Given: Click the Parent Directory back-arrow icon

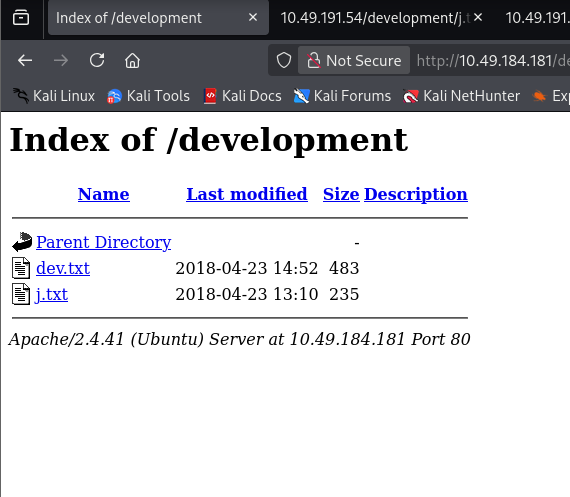Looking at the screenshot, I should click(x=22, y=242).
